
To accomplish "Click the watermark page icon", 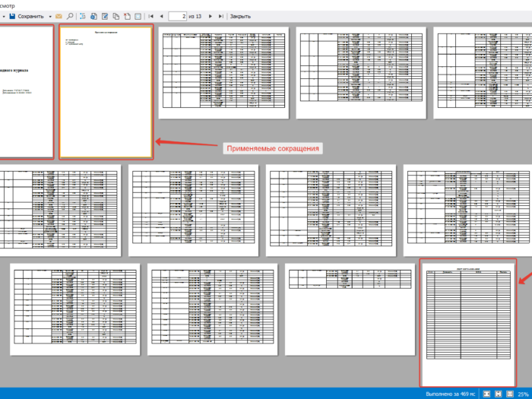I will pyautogui.click(x=138, y=16).
